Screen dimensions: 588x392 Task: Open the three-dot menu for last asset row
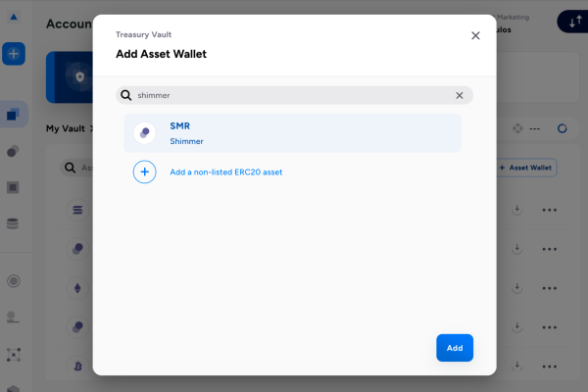(x=549, y=367)
